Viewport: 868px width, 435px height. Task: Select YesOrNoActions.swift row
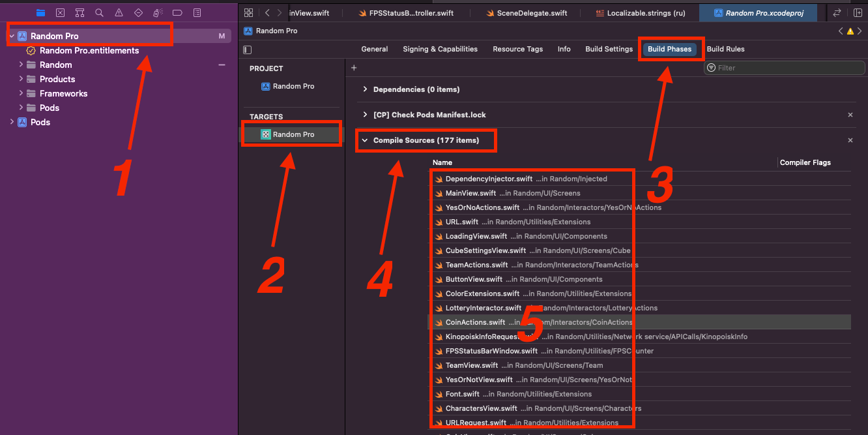[x=639, y=207]
